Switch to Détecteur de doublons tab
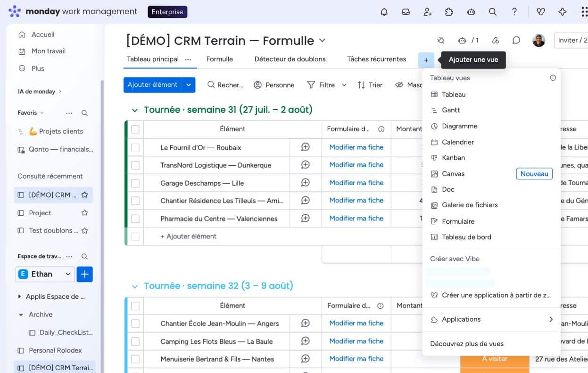The height and width of the screenshot is (373, 588). [x=290, y=59]
